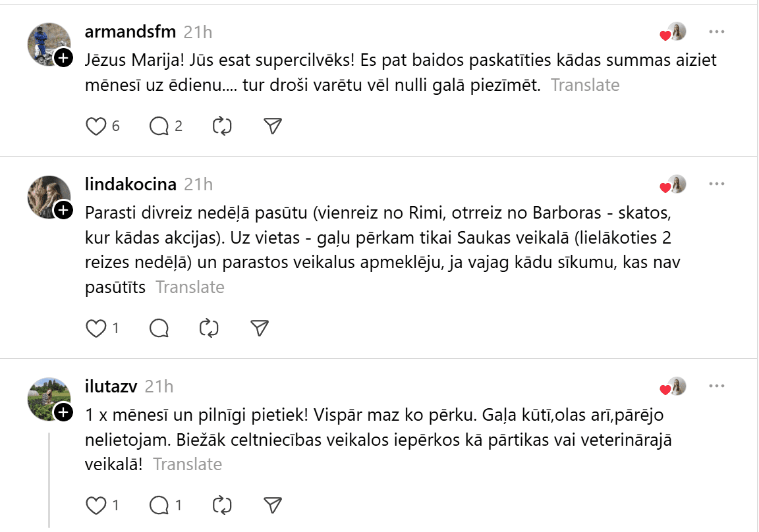Like armandsfm's comment with the heart
The width and height of the screenshot is (759, 532).
coord(96,126)
